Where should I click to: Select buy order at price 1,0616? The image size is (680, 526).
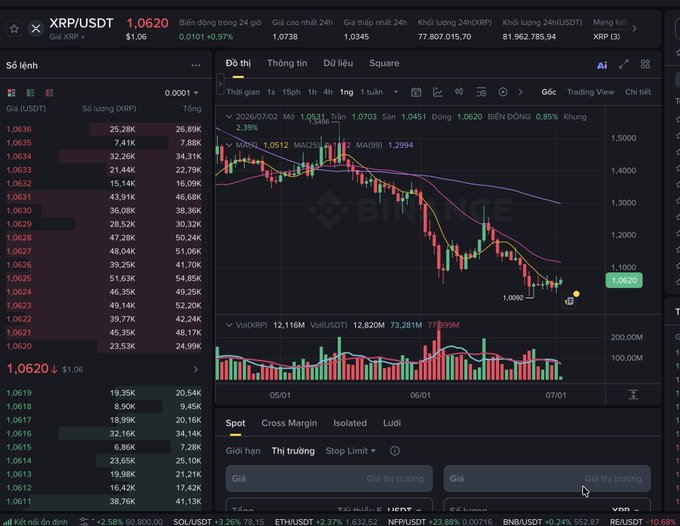pyautogui.click(x=104, y=434)
